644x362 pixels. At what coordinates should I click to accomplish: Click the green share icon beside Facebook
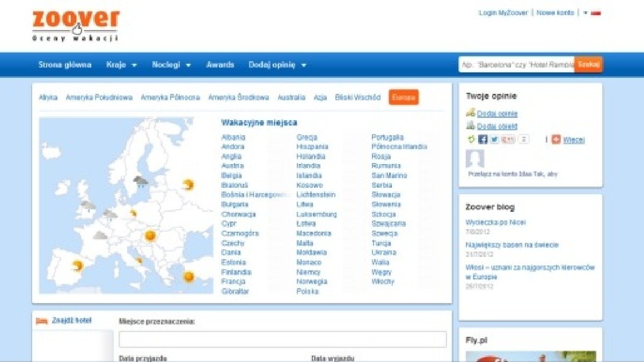(x=471, y=139)
